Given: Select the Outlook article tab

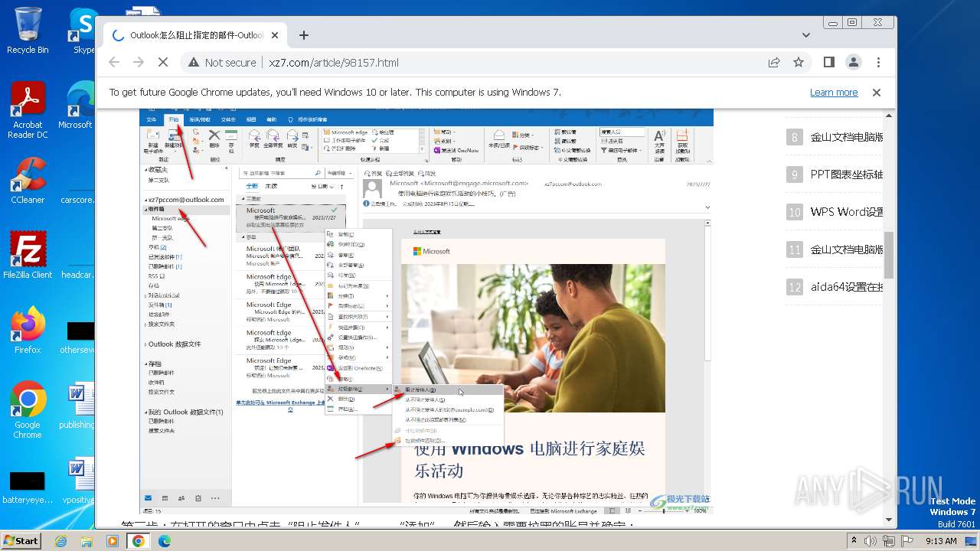Looking at the screenshot, I should [196, 35].
